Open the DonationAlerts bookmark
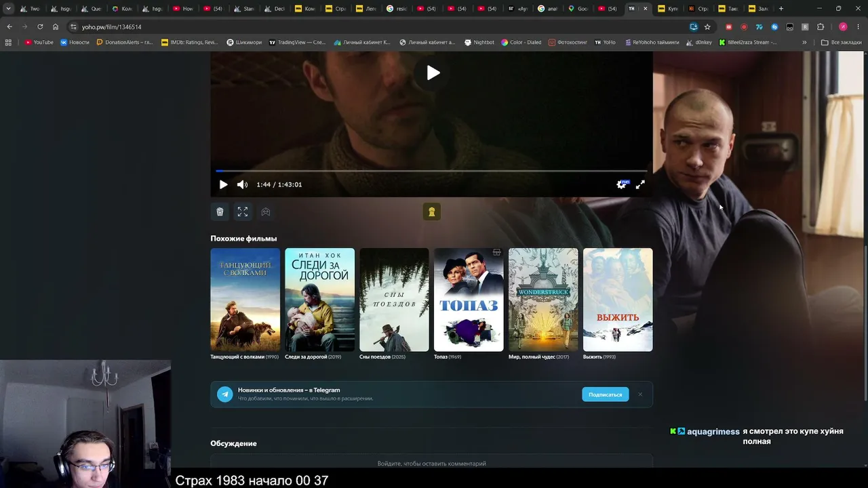Screen dimensions: 868x488 [125, 42]
